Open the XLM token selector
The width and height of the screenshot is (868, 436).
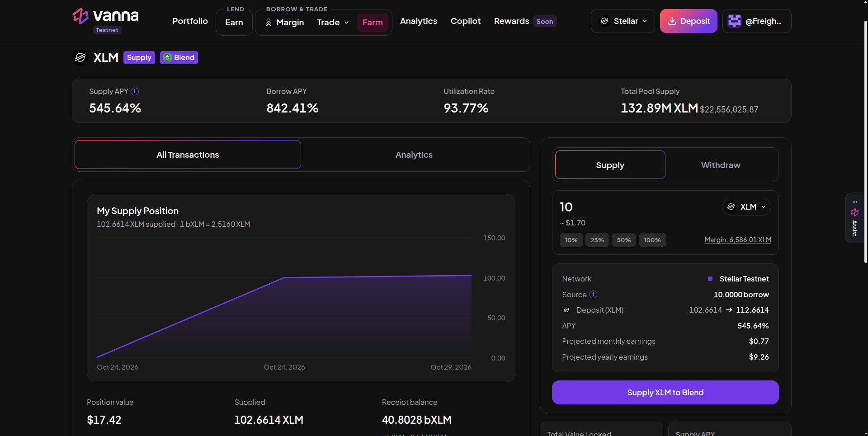747,207
